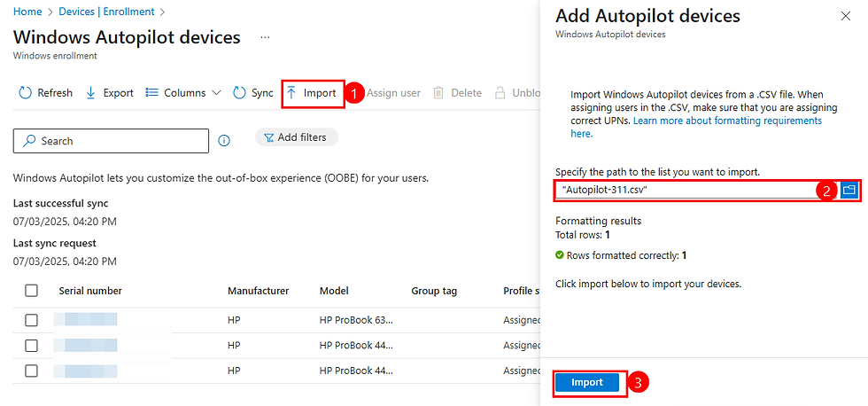The width and height of the screenshot is (868, 406).
Task: Open Devices | Enrollment breadcrumb
Action: (x=106, y=11)
